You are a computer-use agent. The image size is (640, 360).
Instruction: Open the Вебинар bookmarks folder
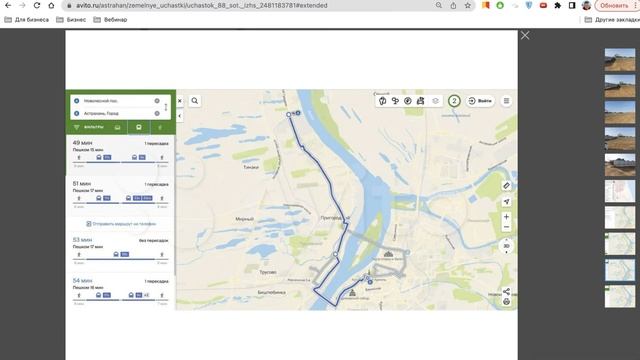tap(110, 20)
